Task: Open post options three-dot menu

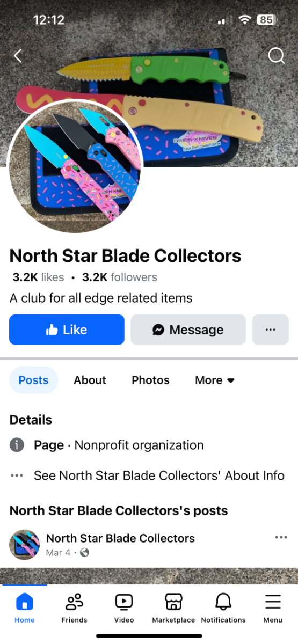Action: pyautogui.click(x=281, y=537)
